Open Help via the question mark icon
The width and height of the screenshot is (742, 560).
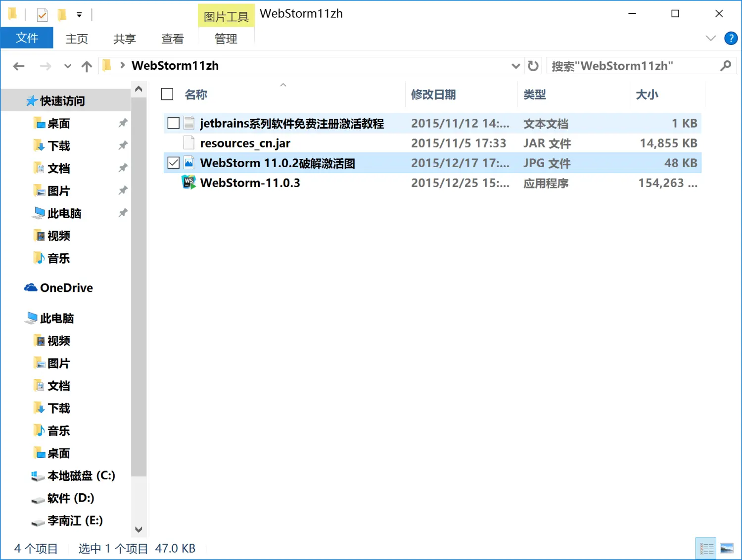[x=731, y=38]
